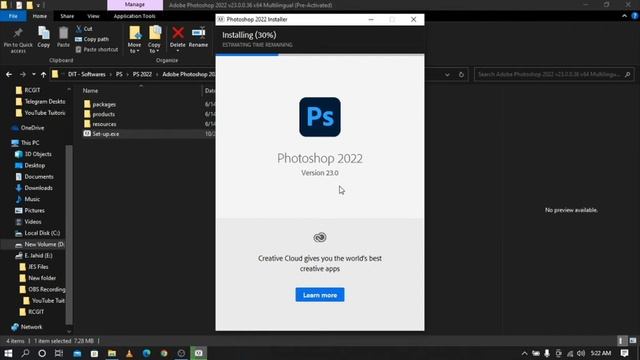Open taskbar search magnifier

click(25, 353)
